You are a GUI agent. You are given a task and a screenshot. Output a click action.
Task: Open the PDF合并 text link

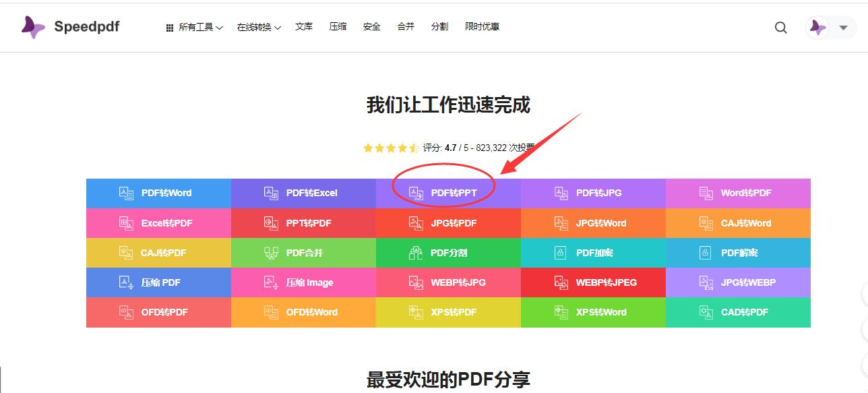(305, 253)
